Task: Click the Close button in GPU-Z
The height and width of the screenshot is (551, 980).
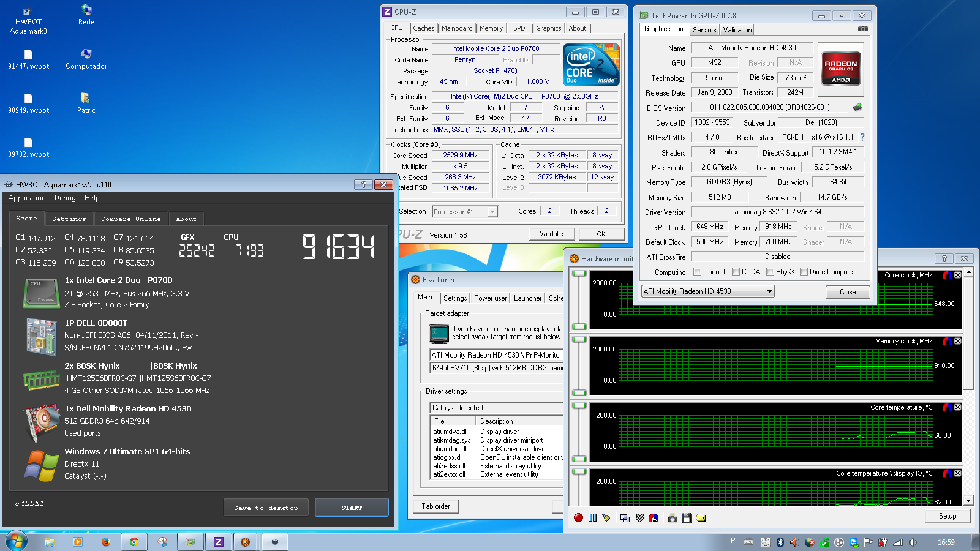Action: (848, 292)
